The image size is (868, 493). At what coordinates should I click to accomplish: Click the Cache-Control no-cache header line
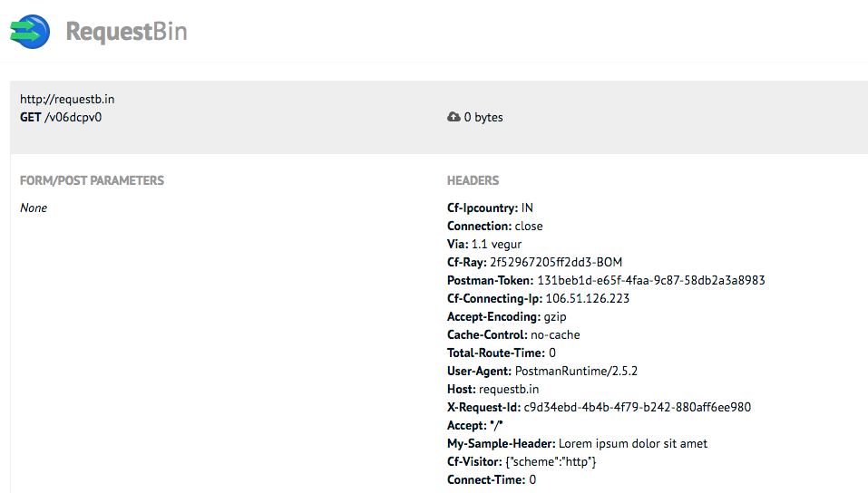tap(513, 334)
